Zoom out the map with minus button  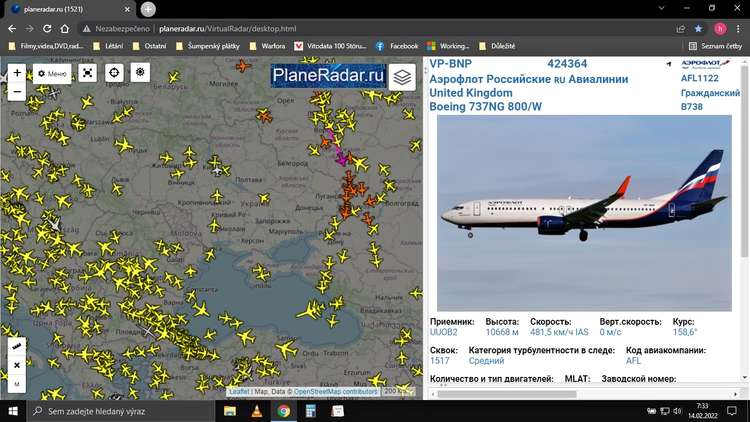click(17, 92)
